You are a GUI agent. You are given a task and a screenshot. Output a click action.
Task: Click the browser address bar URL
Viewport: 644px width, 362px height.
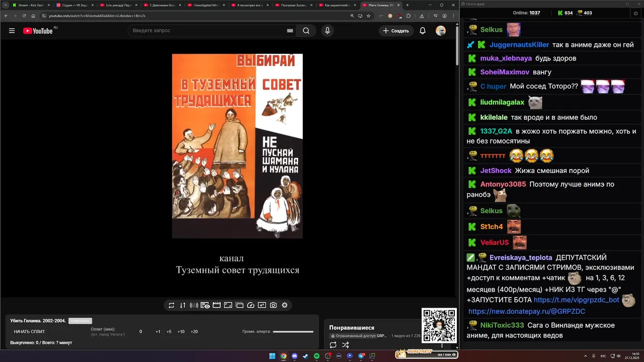97,16
